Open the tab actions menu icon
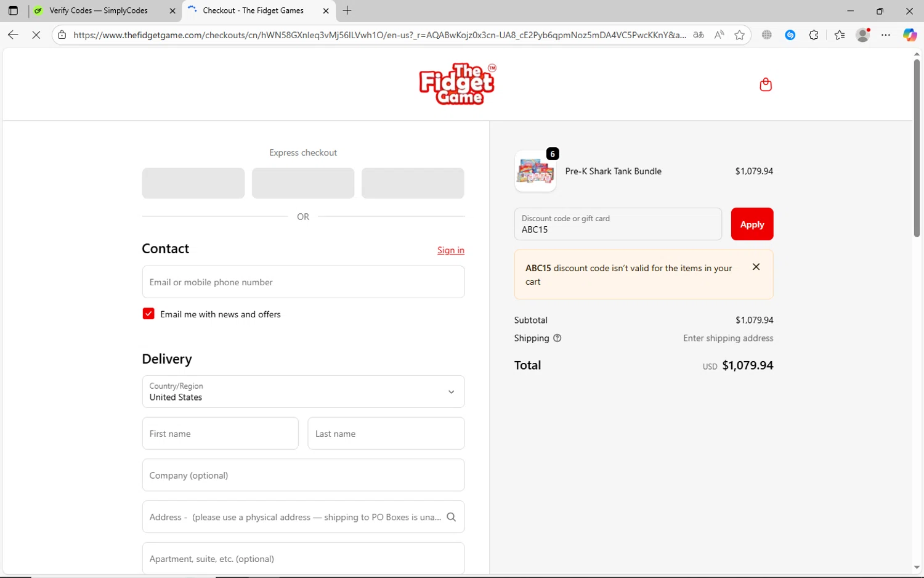The image size is (924, 578). [x=13, y=10]
